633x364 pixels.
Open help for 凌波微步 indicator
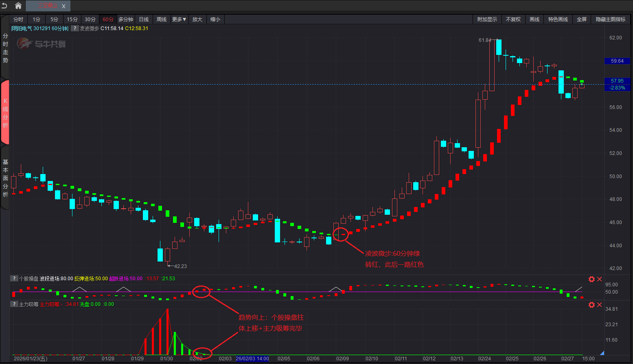coord(74,28)
